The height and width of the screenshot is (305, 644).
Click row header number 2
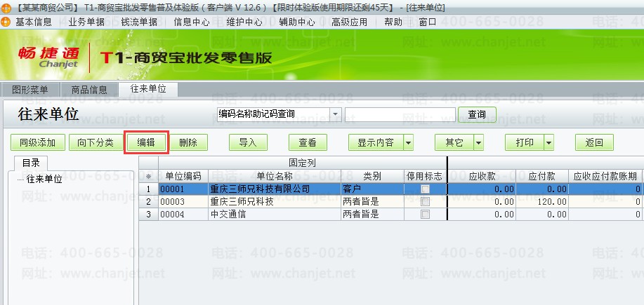(x=148, y=202)
